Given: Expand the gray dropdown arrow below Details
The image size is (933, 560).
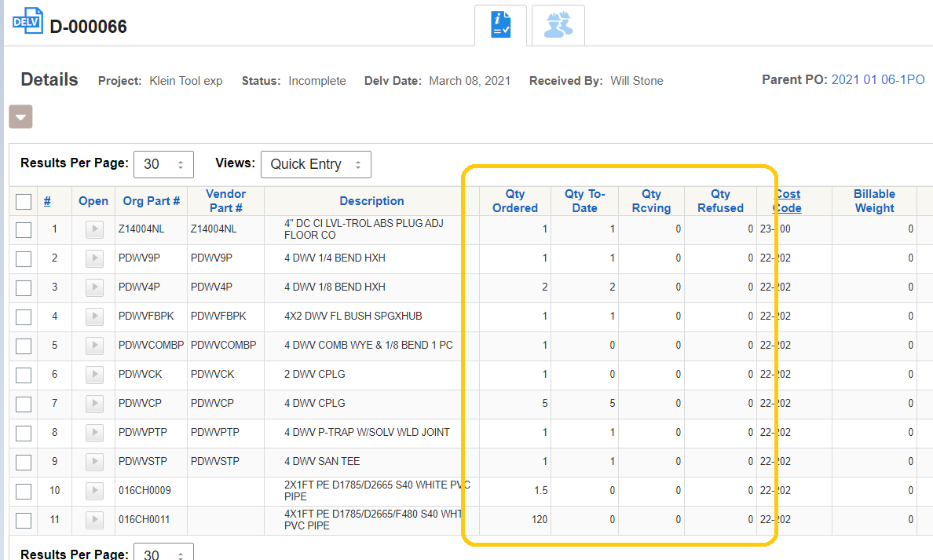Looking at the screenshot, I should pos(21,117).
